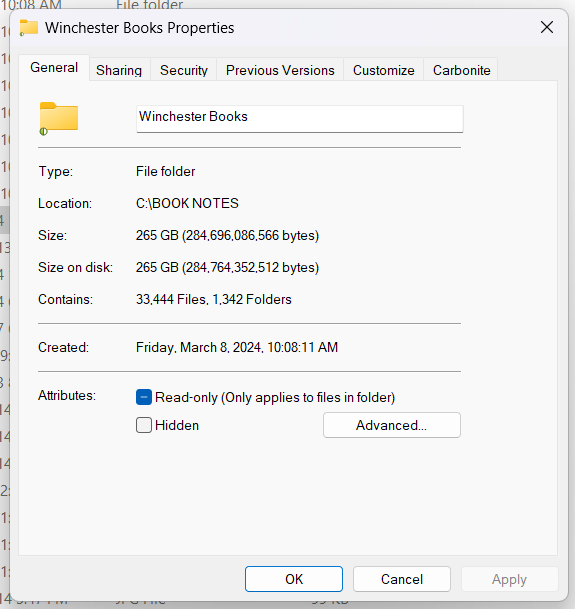Switch to the General tab

click(54, 68)
